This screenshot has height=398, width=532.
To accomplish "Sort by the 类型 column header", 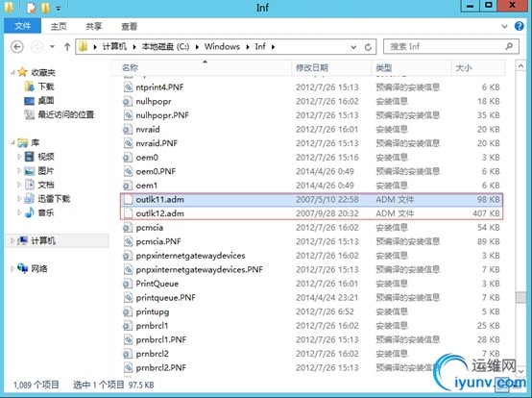I will (x=411, y=67).
